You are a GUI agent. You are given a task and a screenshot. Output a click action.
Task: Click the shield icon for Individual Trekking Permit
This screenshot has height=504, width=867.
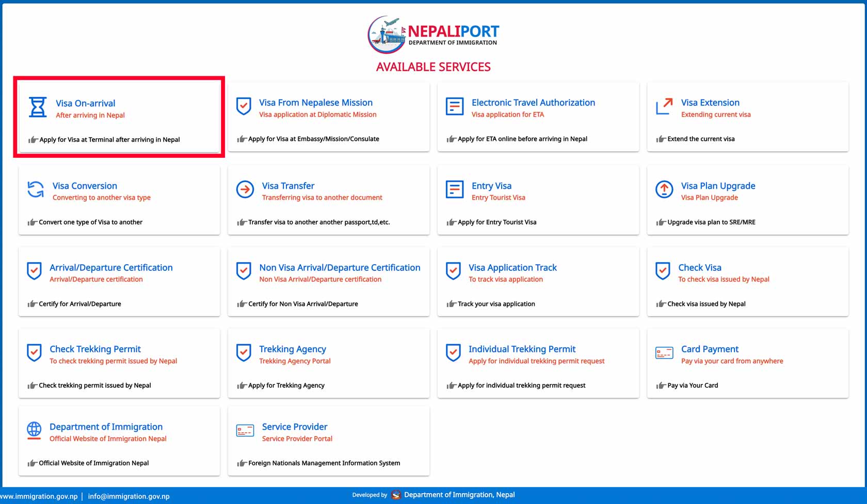[453, 353]
